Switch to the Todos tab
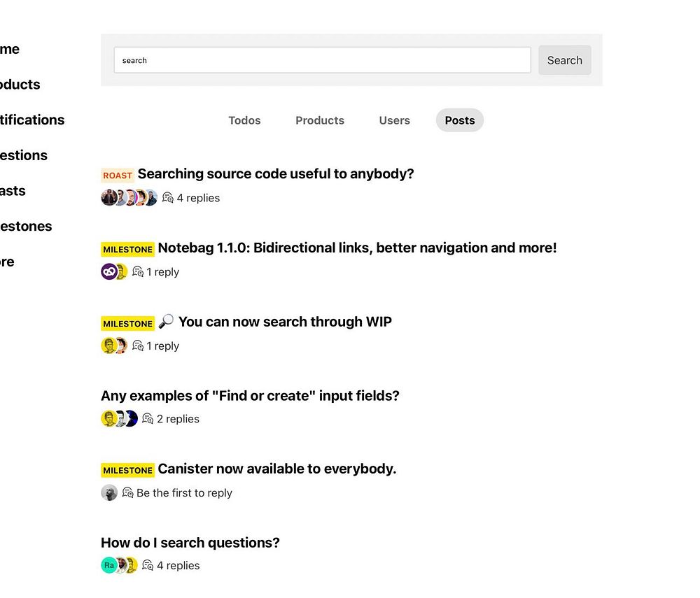Screen dimensions: 700x598 point(244,120)
